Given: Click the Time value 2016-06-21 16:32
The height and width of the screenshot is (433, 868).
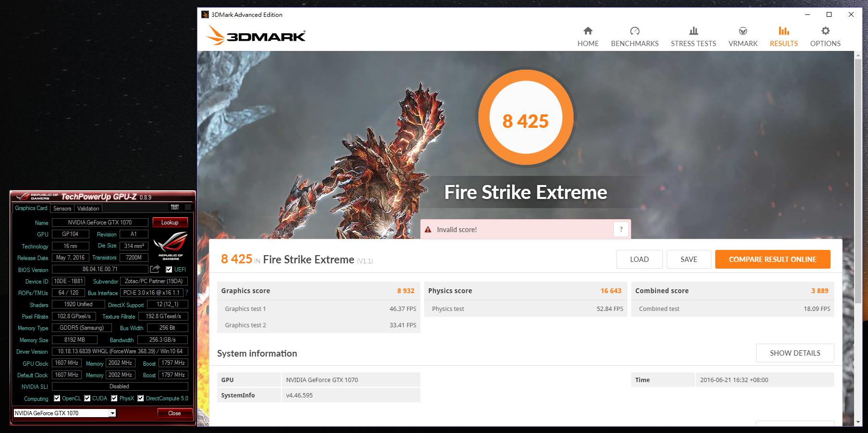Looking at the screenshot, I should tap(734, 380).
